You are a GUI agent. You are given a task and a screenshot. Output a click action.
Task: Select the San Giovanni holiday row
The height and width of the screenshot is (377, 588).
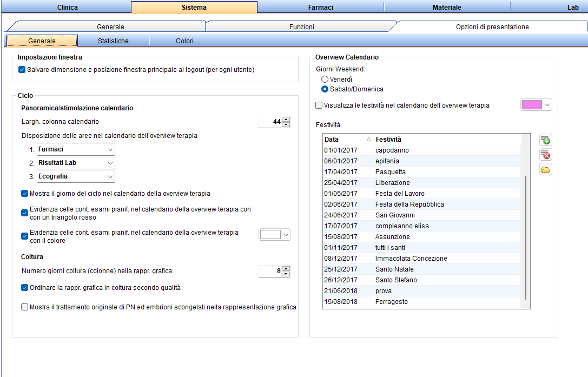pyautogui.click(x=422, y=215)
